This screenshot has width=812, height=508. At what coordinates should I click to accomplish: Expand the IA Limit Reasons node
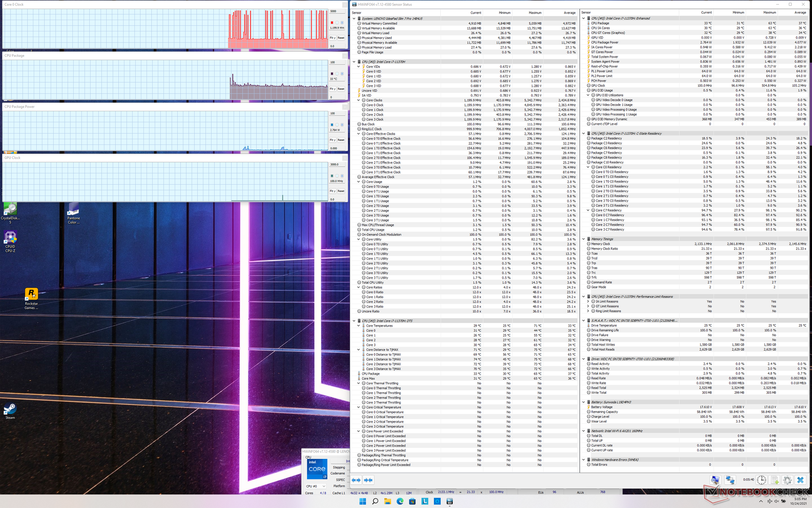click(x=588, y=301)
